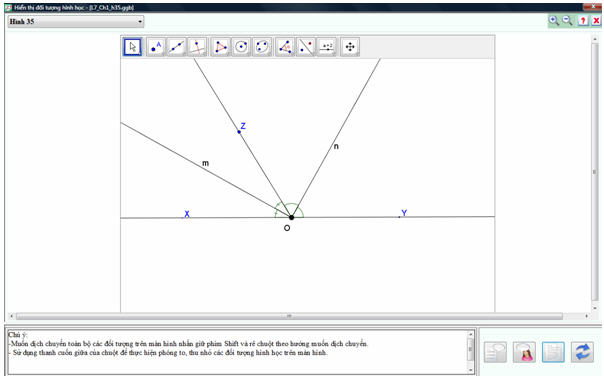Viewport: 604px width, 378px height.
Task: Click the zoom out magnifier icon
Action: pyautogui.click(x=567, y=20)
